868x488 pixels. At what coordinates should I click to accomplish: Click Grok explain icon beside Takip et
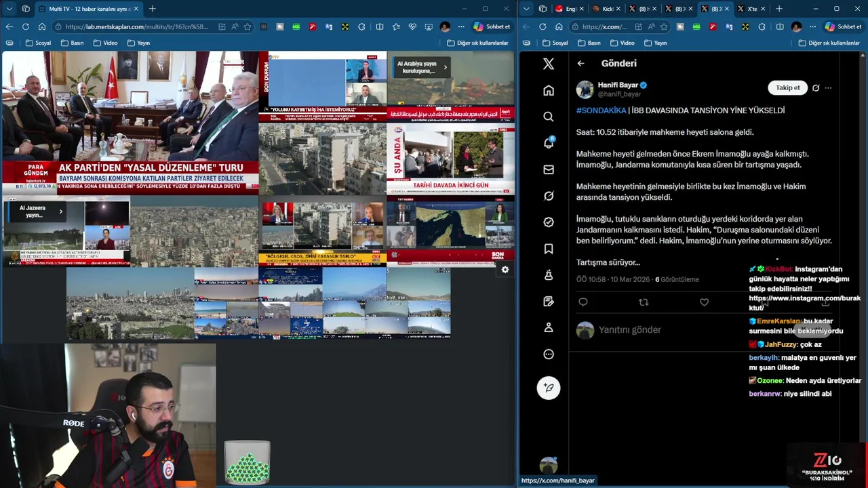(816, 87)
